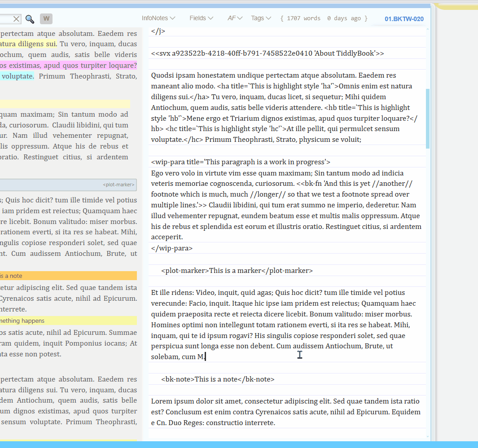Image resolution: width=478 pixels, height=448 pixels.
Task: Expand the Tags dropdown
Action: click(x=261, y=18)
